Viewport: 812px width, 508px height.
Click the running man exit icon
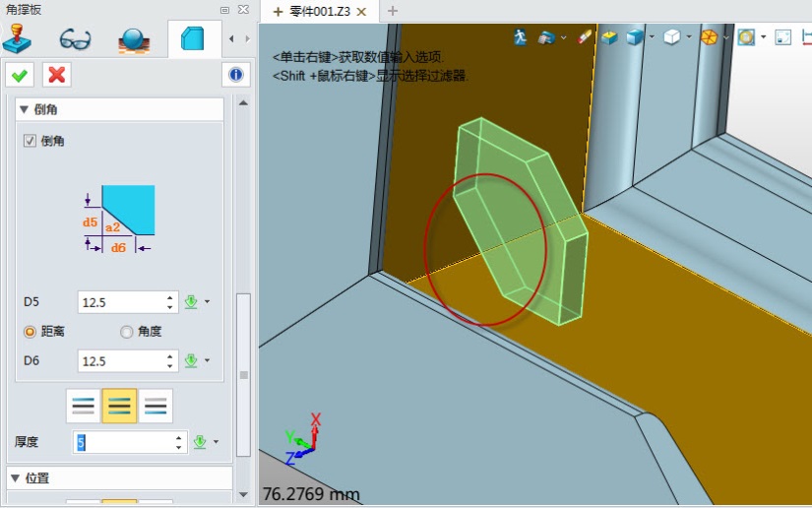[521, 37]
